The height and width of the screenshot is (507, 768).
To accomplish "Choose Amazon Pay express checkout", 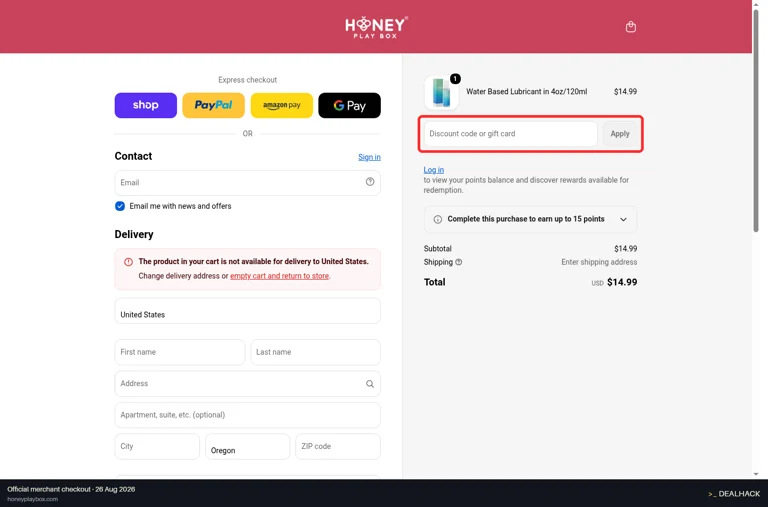I will 282,105.
